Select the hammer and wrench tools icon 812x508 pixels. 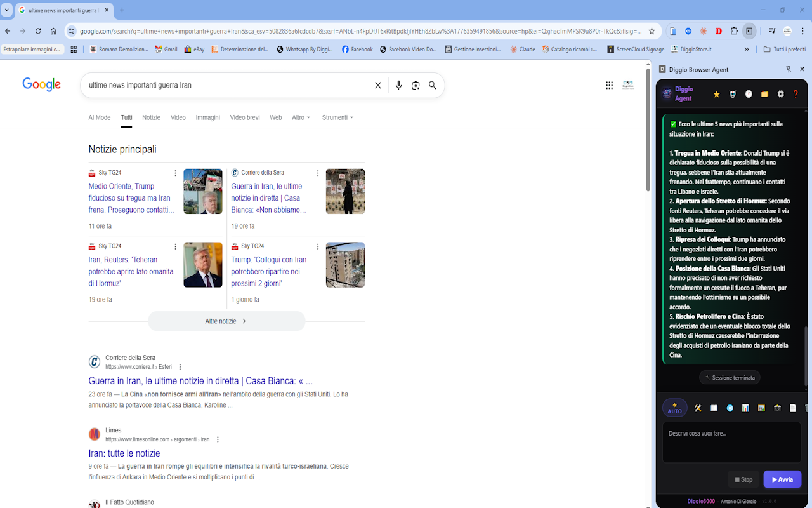[x=698, y=408]
